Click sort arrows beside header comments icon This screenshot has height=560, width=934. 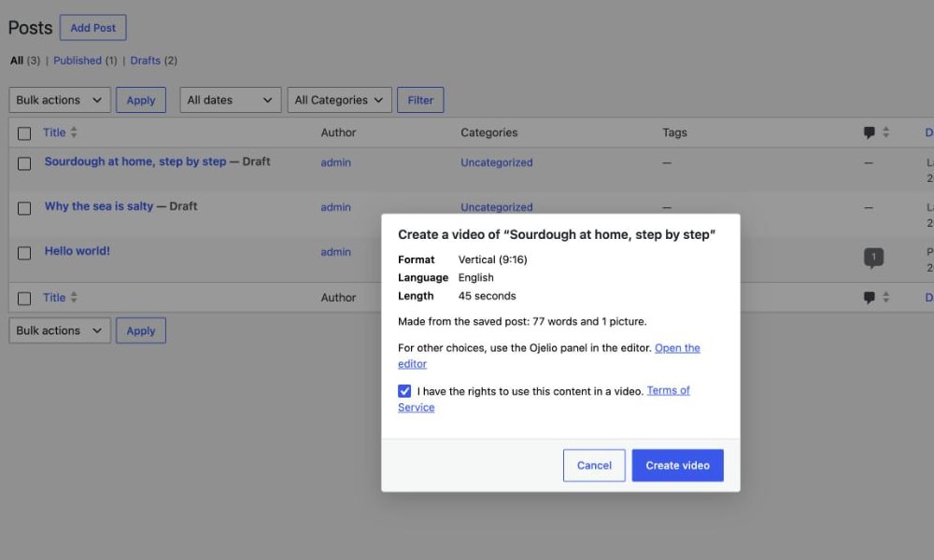885,133
